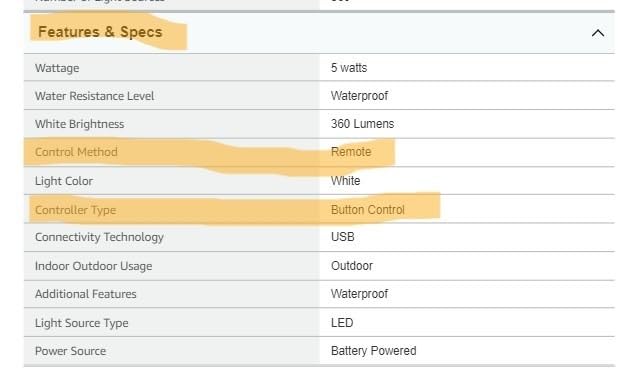Select the 360 Lumens value
This screenshot has width=619, height=377.
click(362, 124)
